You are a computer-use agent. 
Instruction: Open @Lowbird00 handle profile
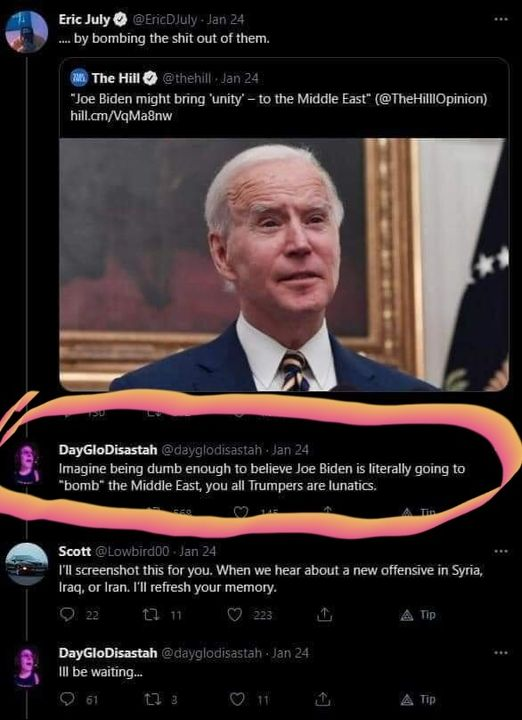pos(132,550)
